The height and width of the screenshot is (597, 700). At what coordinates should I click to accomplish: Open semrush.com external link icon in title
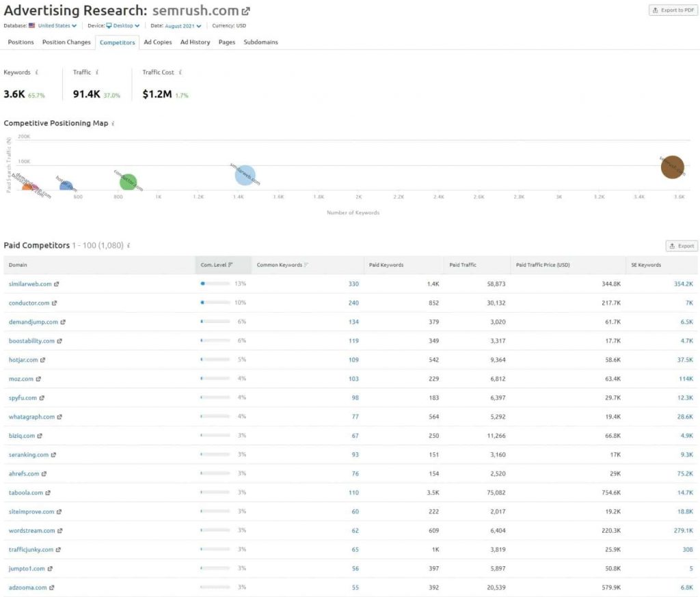pyautogui.click(x=246, y=11)
